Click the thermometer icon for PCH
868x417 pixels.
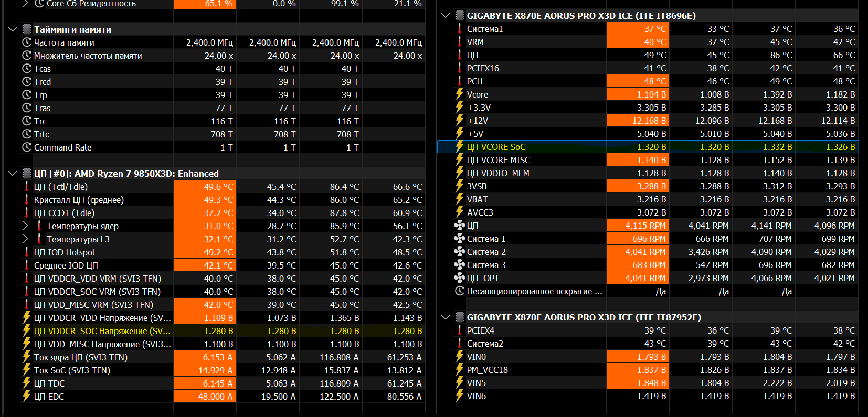point(460,81)
